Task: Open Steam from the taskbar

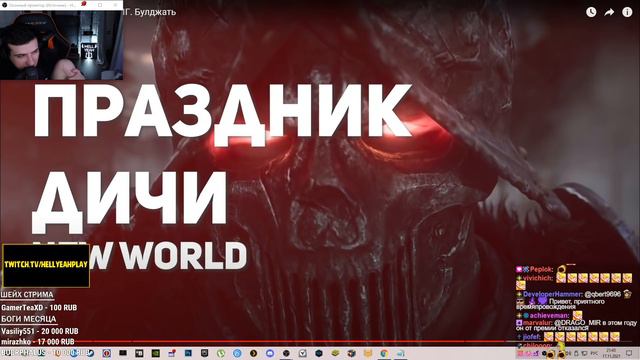Action: (90, 353)
